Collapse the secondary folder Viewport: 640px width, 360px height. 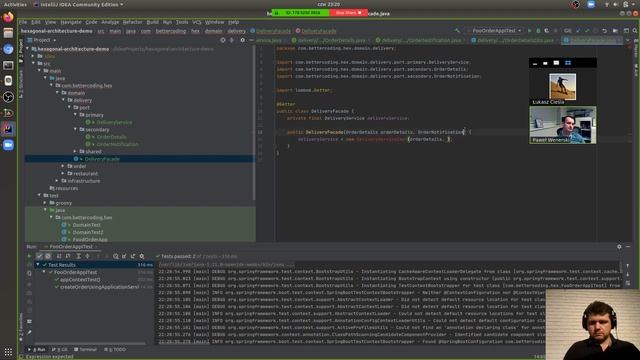click(x=75, y=129)
